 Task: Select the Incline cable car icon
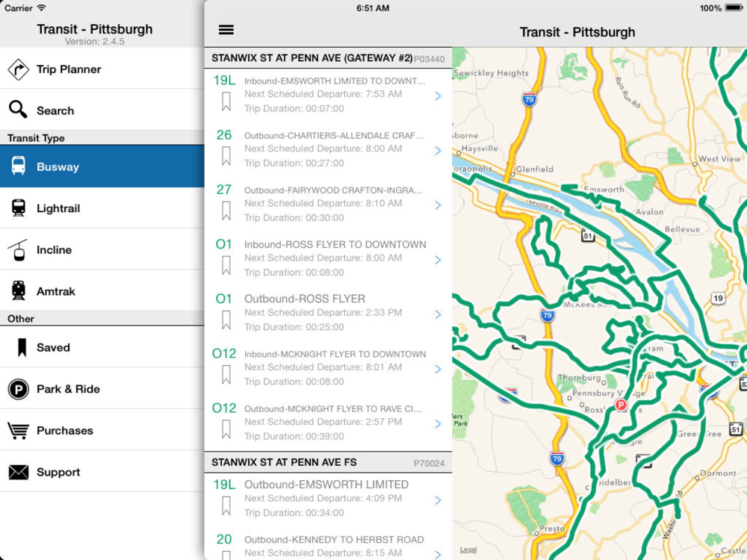tap(18, 250)
